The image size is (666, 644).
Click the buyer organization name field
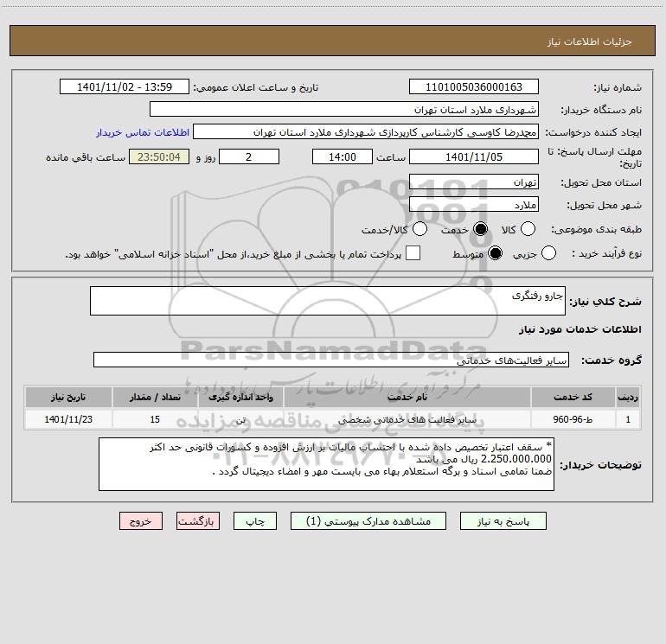[344, 110]
